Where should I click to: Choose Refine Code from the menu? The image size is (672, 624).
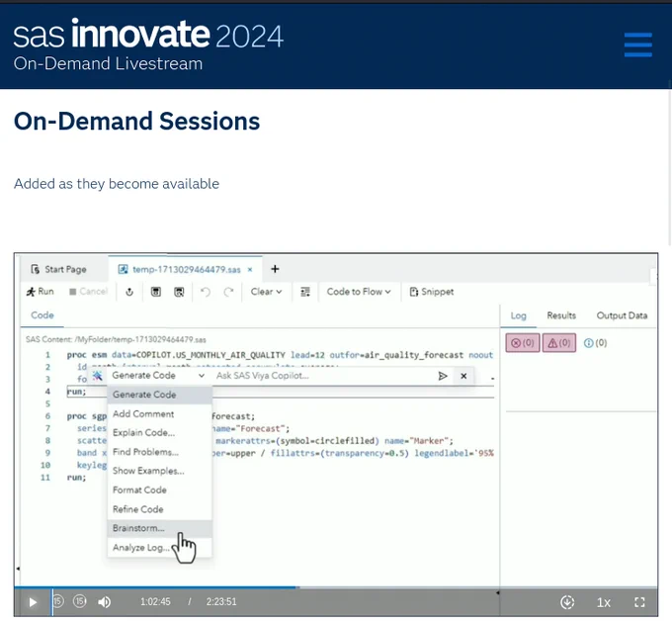coord(159,509)
